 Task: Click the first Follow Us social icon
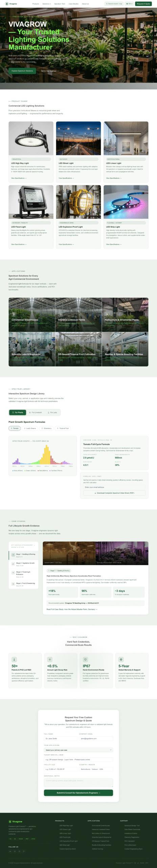click(x=10, y=851)
